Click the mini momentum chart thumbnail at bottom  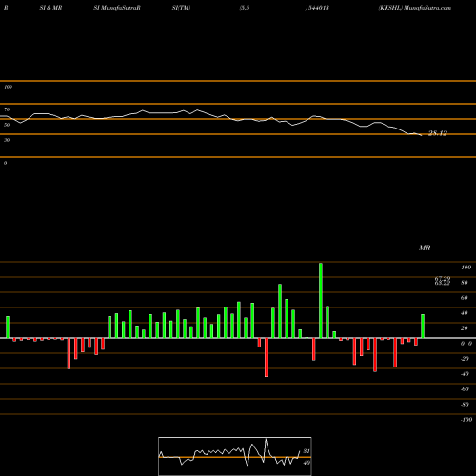point(235,456)
